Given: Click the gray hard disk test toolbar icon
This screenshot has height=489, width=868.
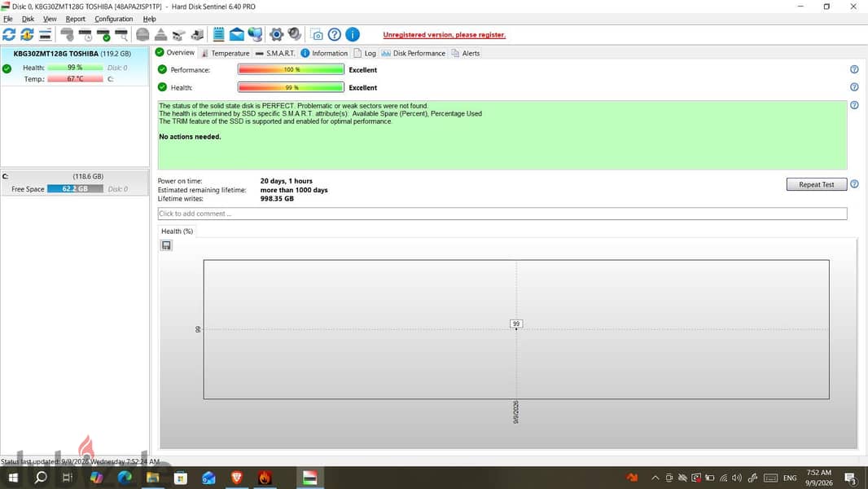Looking at the screenshot, I should pyautogui.click(x=67, y=34).
